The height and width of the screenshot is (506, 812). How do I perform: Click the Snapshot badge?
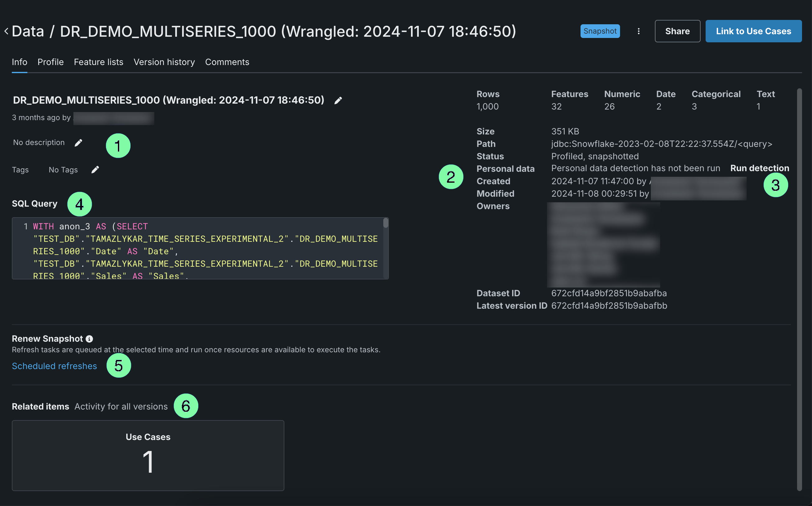tap(600, 31)
